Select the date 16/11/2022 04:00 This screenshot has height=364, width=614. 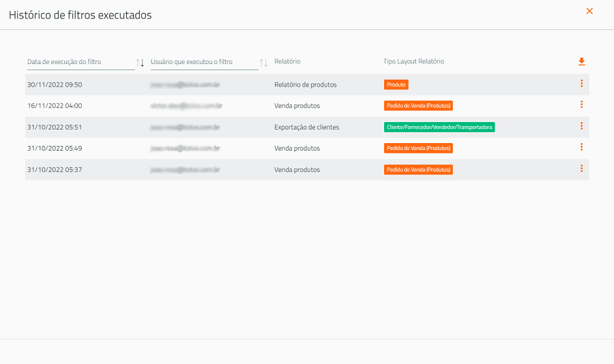[55, 106]
